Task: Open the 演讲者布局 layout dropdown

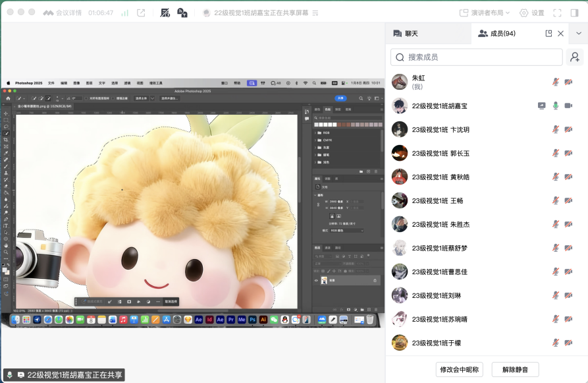Action: [485, 13]
